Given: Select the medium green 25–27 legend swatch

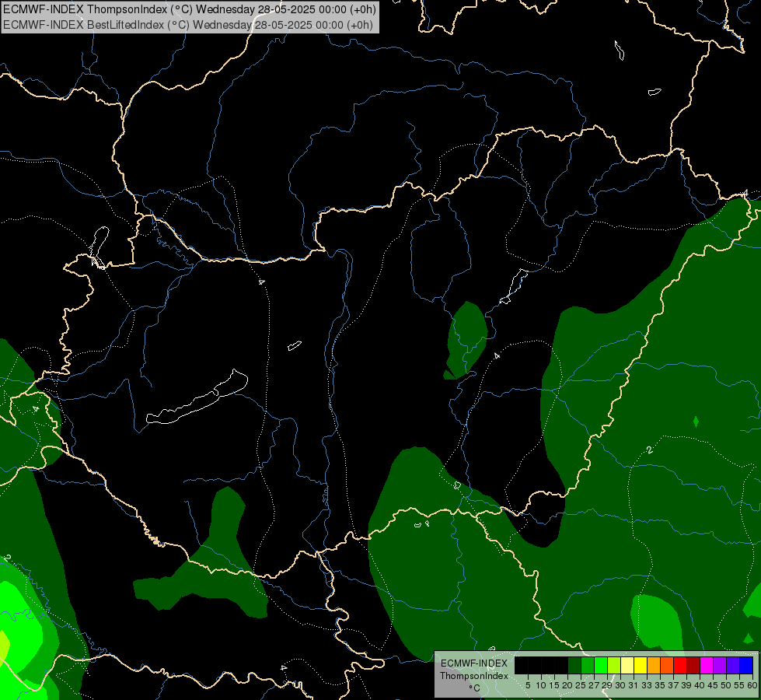Looking at the screenshot, I should [x=588, y=665].
